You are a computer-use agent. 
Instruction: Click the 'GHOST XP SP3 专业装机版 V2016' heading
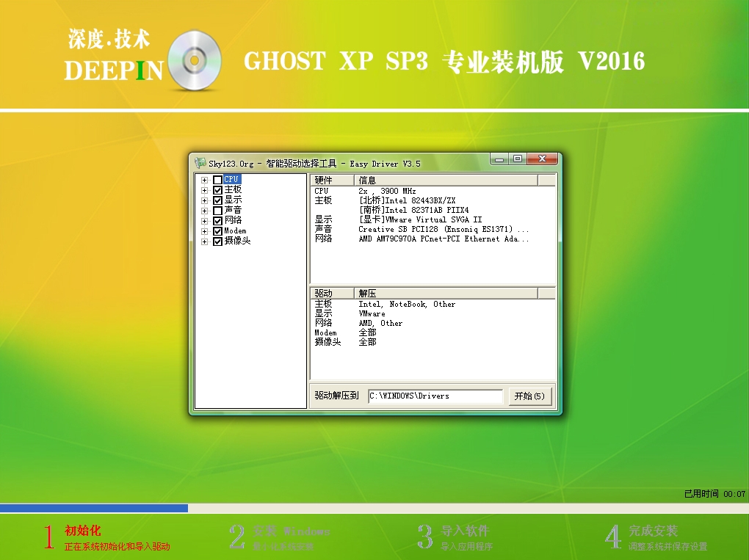[444, 62]
